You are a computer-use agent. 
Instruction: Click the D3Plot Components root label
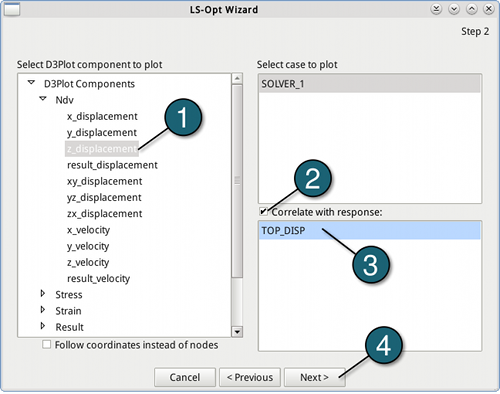click(89, 84)
